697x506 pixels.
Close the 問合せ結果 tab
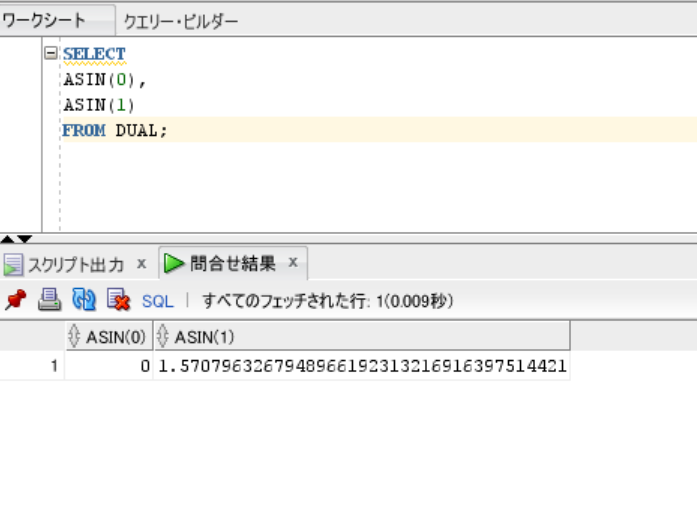[293, 263]
